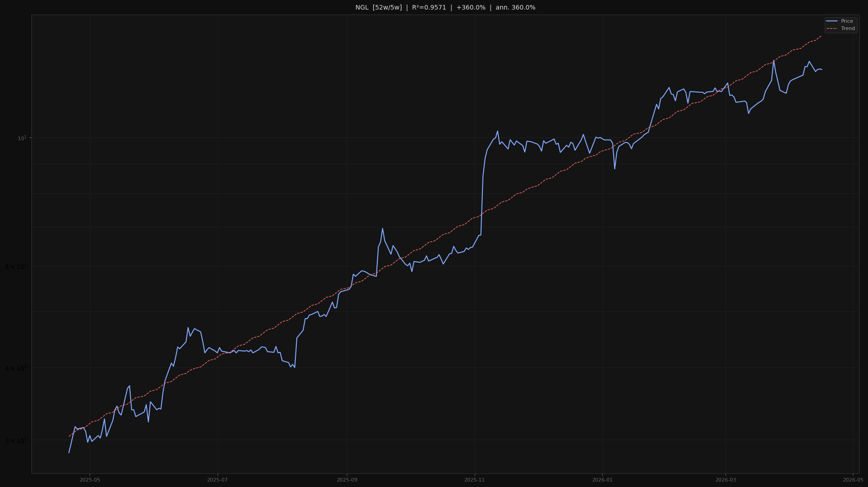Click the 2025-05 axis tick label
The height and width of the screenshot is (487, 868).
90,479
